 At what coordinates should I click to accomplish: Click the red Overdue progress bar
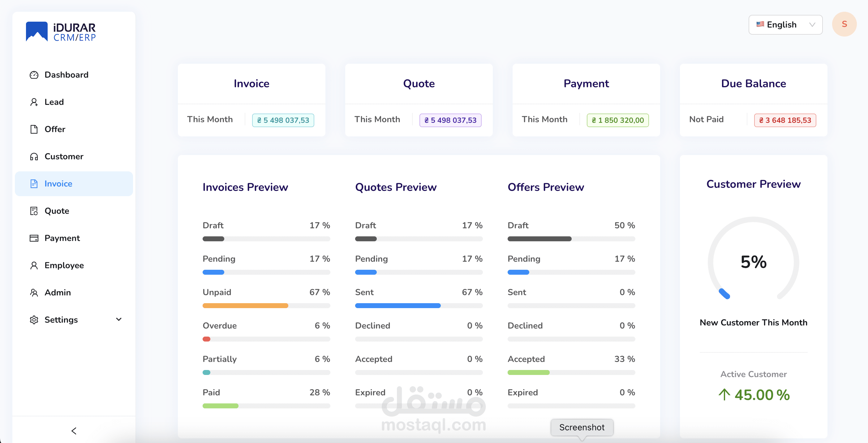pyautogui.click(x=266, y=339)
